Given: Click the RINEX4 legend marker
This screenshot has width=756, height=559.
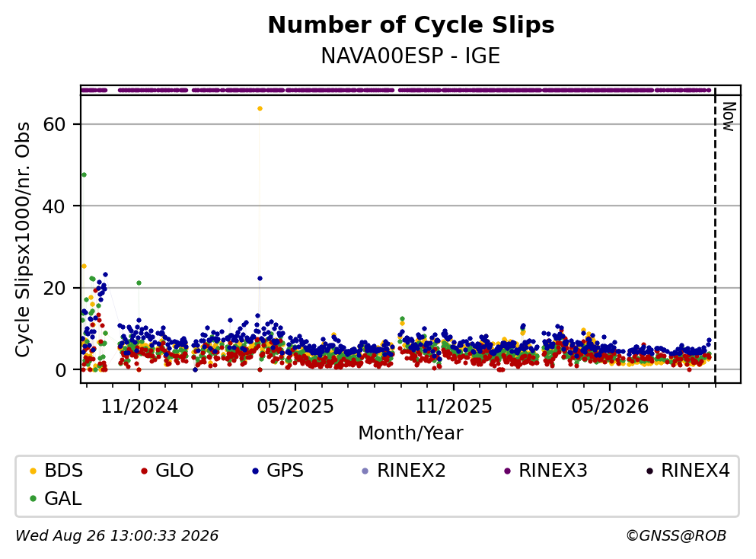Looking at the screenshot, I should tap(649, 471).
